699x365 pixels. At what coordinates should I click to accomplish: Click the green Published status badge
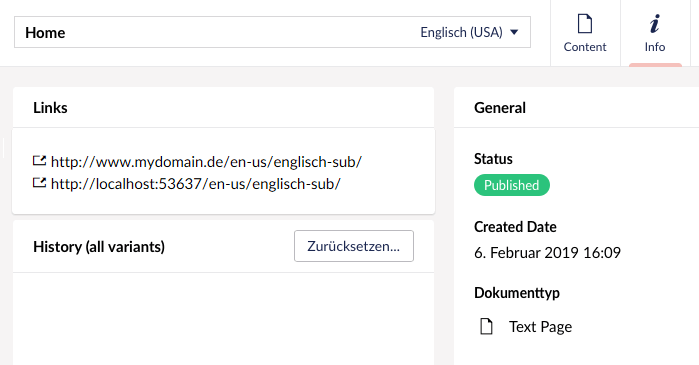tap(512, 185)
